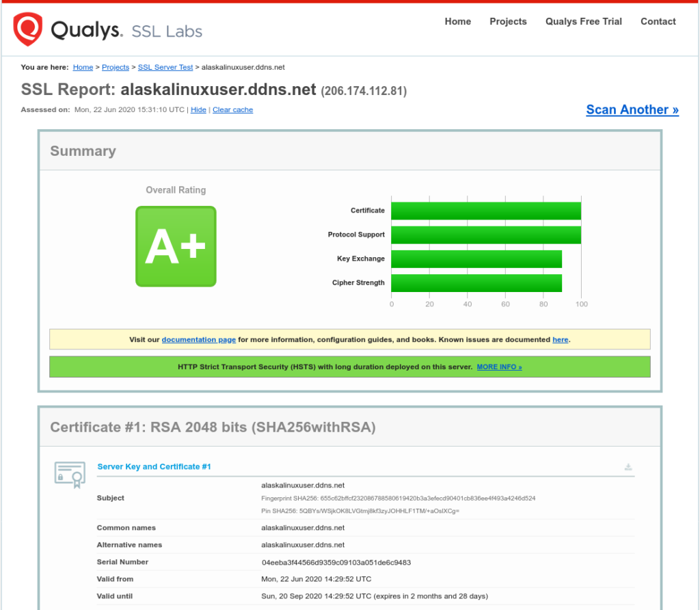
Task: Hide this report via Hide link
Action: (198, 109)
